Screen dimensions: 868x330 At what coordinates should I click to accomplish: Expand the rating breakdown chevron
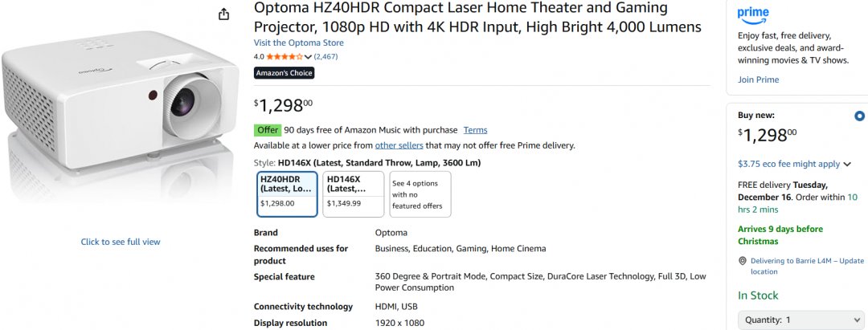[308, 58]
